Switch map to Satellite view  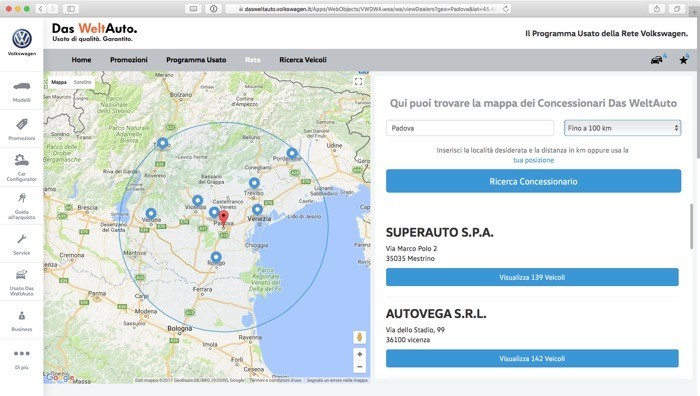pos(83,82)
